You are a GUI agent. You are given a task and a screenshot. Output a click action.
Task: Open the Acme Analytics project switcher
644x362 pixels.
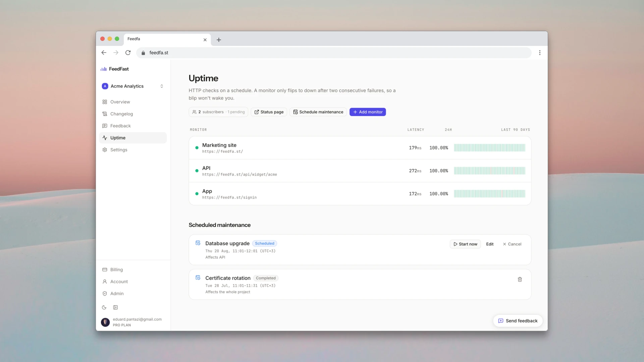click(x=133, y=86)
